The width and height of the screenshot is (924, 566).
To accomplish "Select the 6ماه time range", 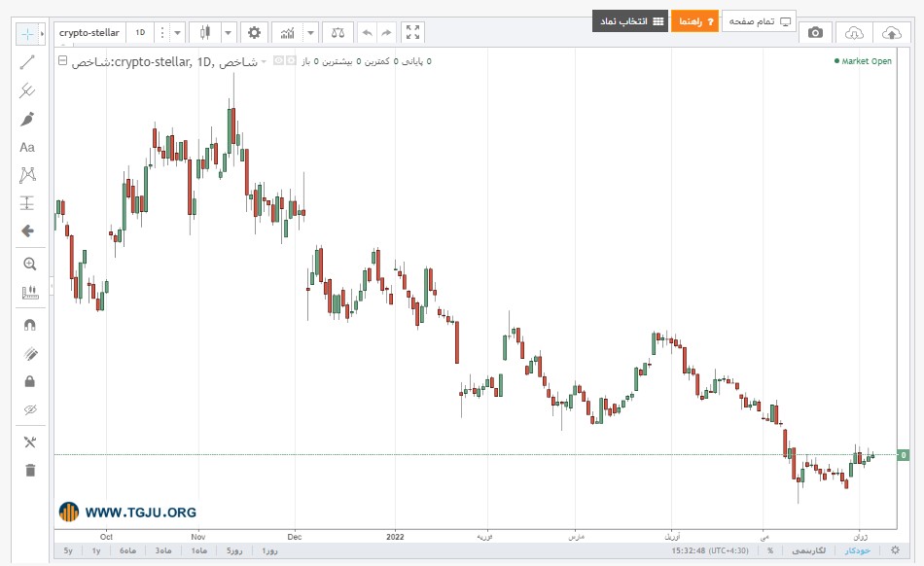I will pyautogui.click(x=127, y=550).
